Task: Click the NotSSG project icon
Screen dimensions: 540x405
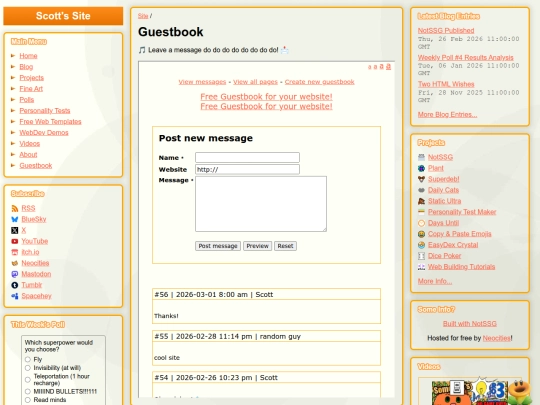Action: [421, 157]
